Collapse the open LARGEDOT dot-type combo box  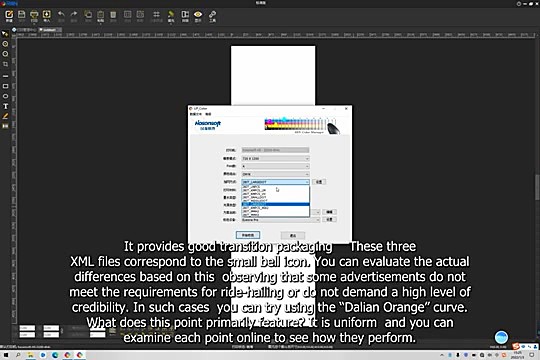pyautogui.click(x=275, y=182)
